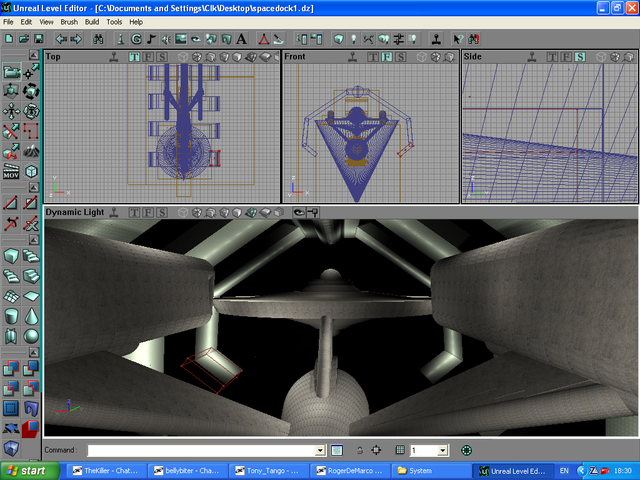The image size is (640, 480).
Task: Open the Search for Actors binoculars icon
Action: coord(99,39)
